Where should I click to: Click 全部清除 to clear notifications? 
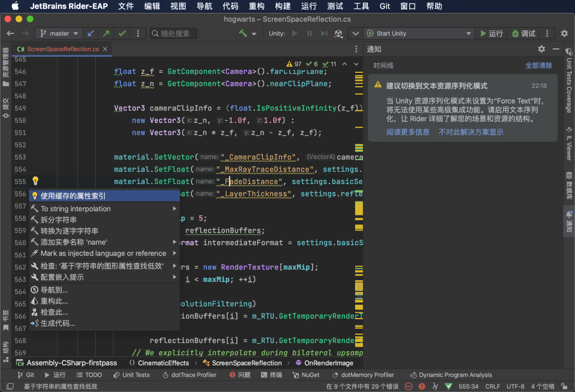[x=538, y=65]
